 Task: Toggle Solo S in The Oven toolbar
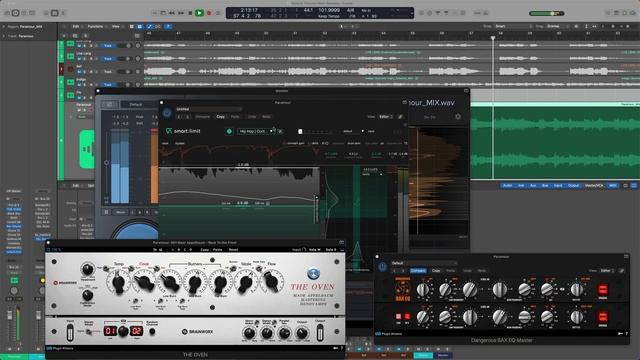coord(331,249)
